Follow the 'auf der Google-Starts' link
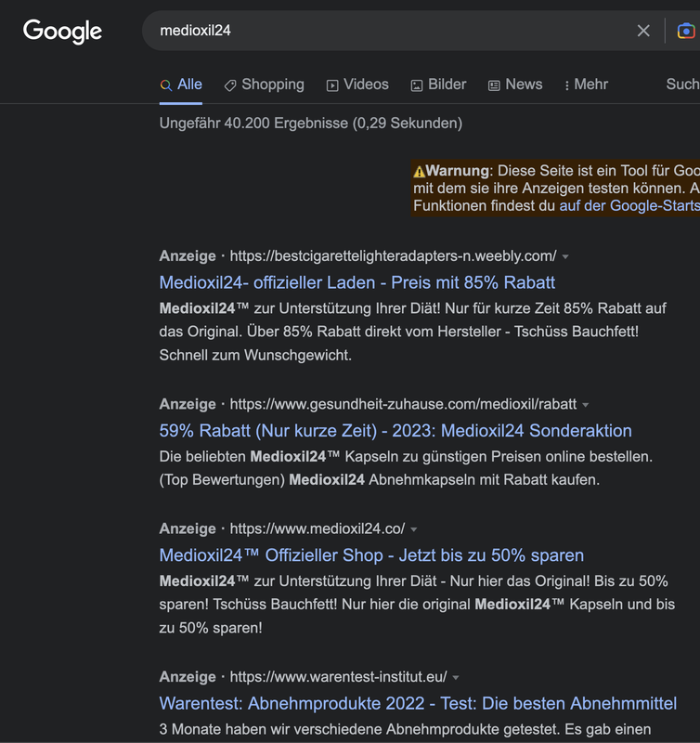Image resolution: width=700 pixels, height=743 pixels. 629,205
